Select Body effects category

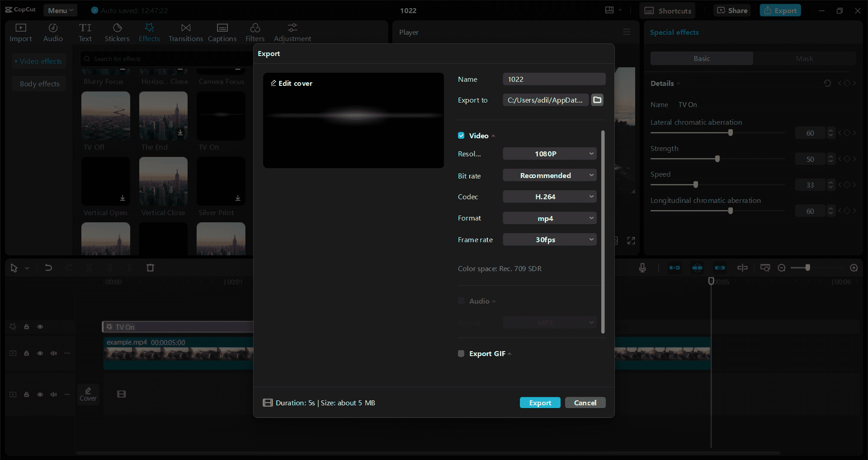click(x=39, y=84)
